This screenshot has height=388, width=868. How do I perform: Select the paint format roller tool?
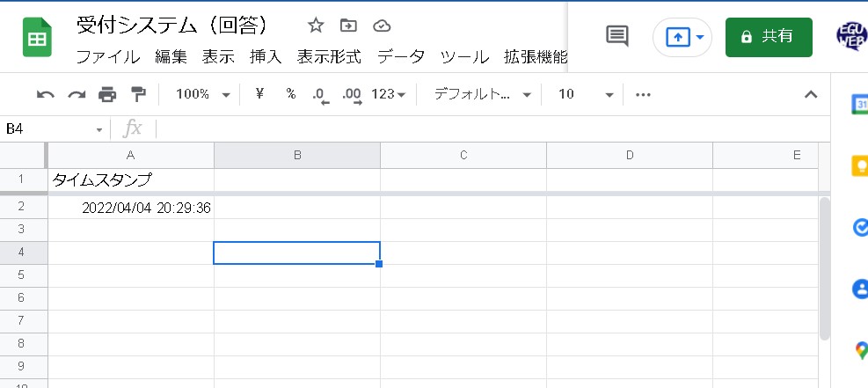pyautogui.click(x=138, y=94)
